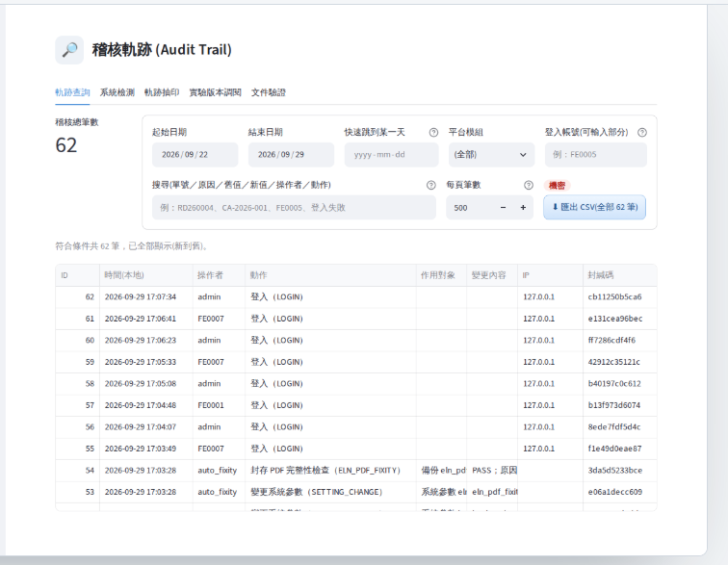The image size is (728, 565).
Task: Click the 起始日期 field 2026/09/22
Action: pos(195,155)
